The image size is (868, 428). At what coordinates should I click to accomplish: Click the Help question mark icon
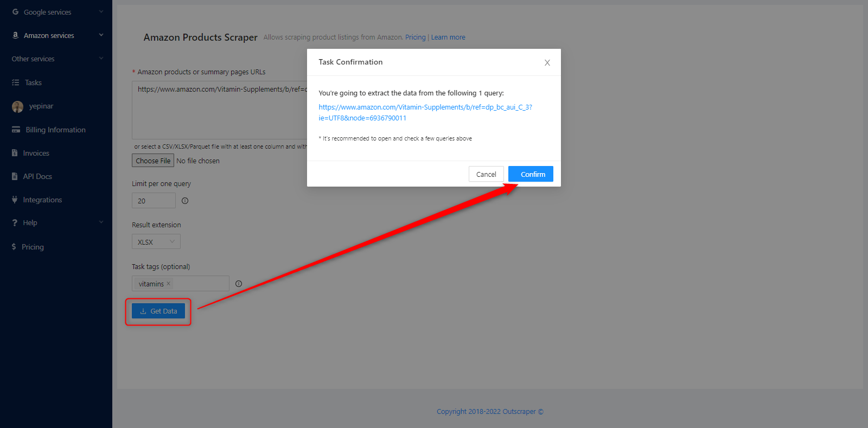(x=15, y=223)
